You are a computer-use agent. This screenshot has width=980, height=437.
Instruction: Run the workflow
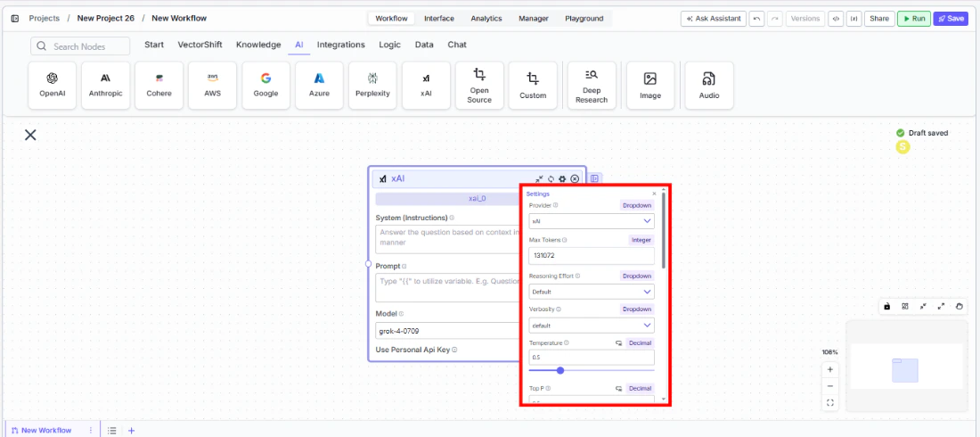coord(914,19)
